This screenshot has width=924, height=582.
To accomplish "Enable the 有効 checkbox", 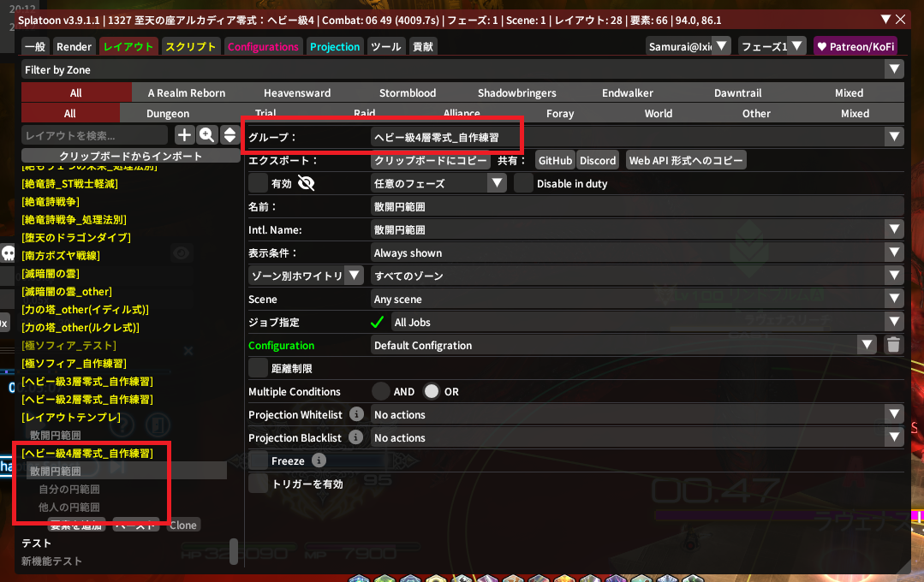I will pos(258,183).
